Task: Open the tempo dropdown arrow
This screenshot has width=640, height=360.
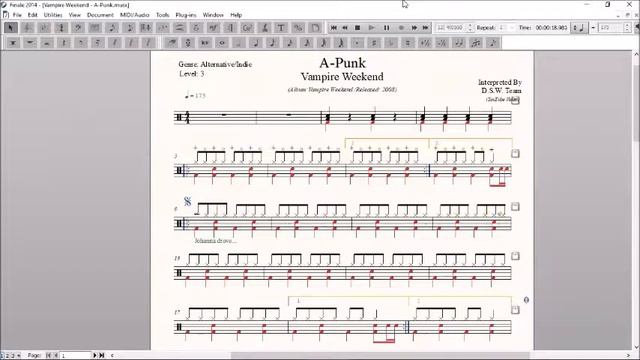Action: 593,28
